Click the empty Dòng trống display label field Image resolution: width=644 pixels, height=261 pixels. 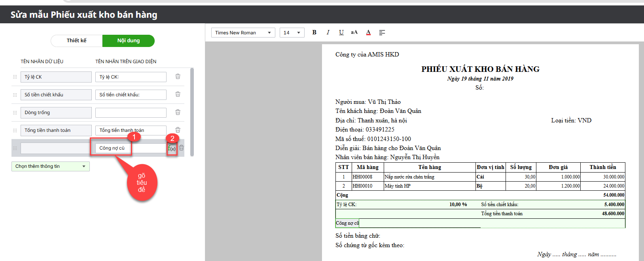[x=131, y=113]
